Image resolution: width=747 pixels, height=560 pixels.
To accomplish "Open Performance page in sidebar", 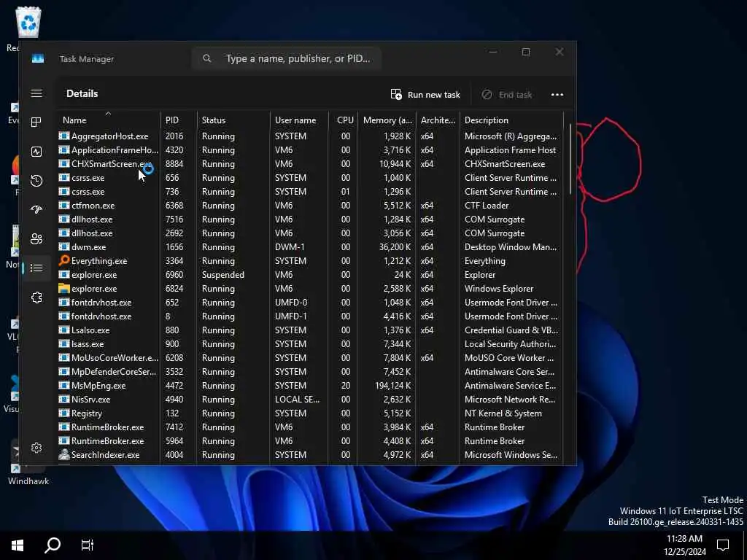I will [x=36, y=152].
